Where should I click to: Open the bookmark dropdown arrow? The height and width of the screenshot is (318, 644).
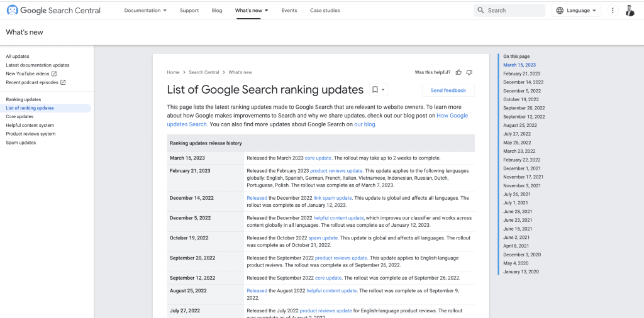pos(383,89)
